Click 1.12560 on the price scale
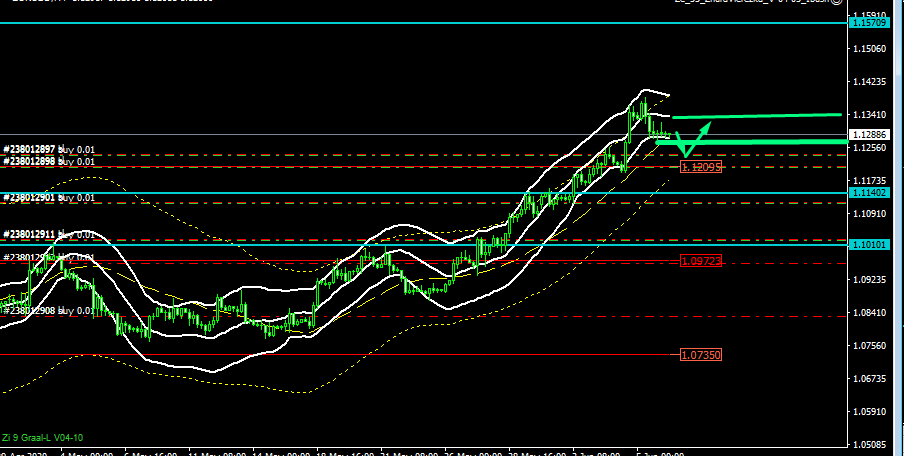This screenshot has height=456, width=904. pos(869,148)
